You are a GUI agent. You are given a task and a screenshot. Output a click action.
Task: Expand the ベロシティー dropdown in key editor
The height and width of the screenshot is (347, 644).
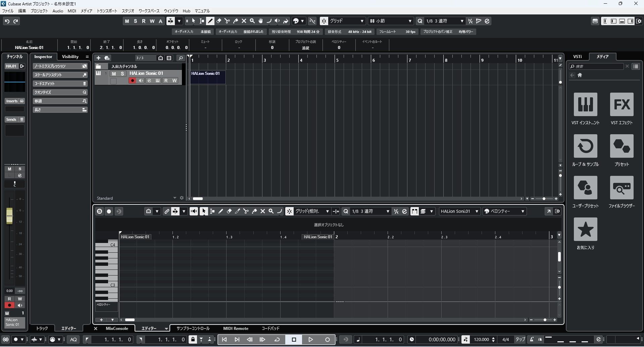(504, 211)
